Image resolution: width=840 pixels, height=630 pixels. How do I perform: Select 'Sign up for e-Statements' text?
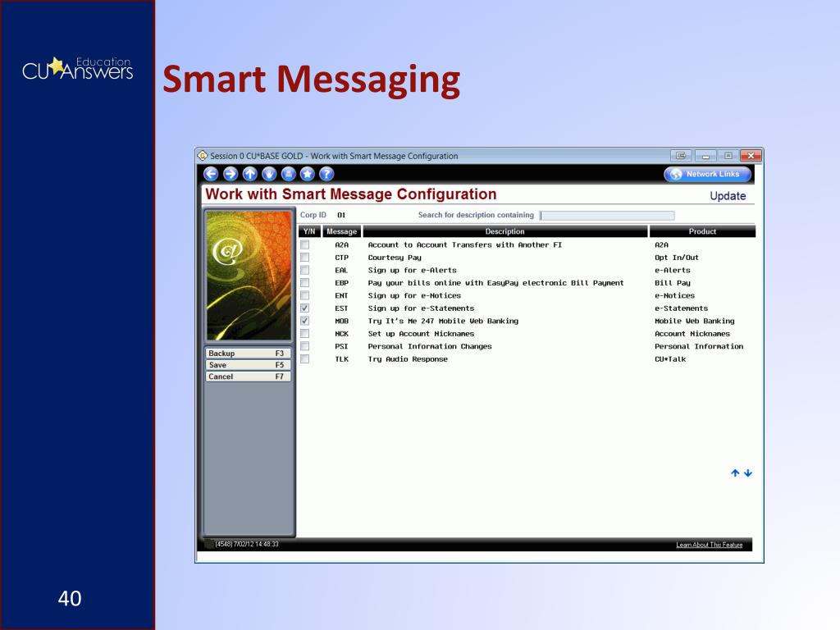point(421,308)
